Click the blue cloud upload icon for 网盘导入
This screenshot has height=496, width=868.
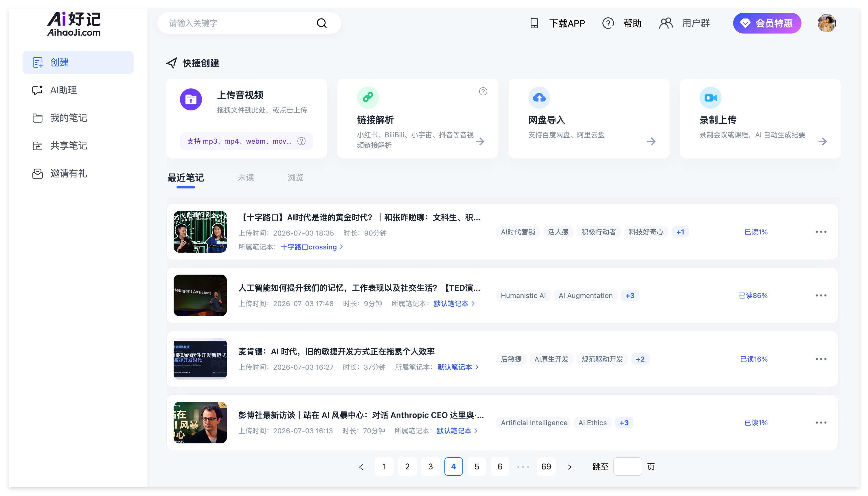[539, 98]
